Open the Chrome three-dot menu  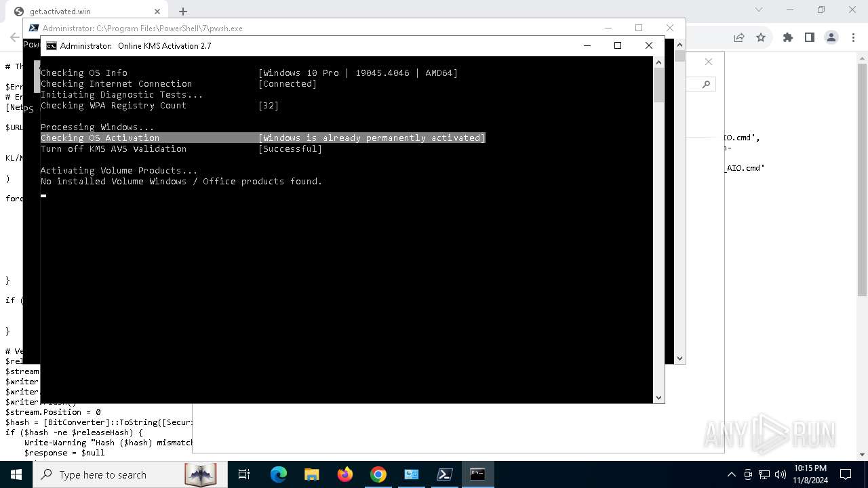point(853,37)
